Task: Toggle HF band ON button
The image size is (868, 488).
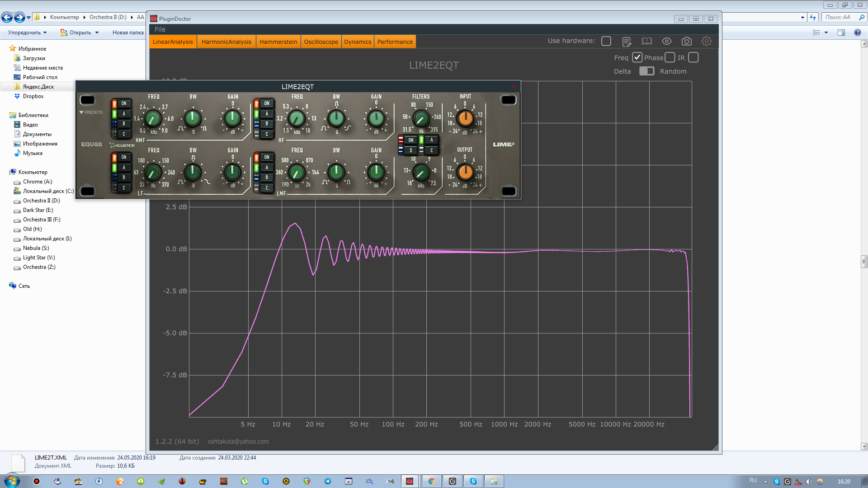Action: pyautogui.click(x=267, y=103)
